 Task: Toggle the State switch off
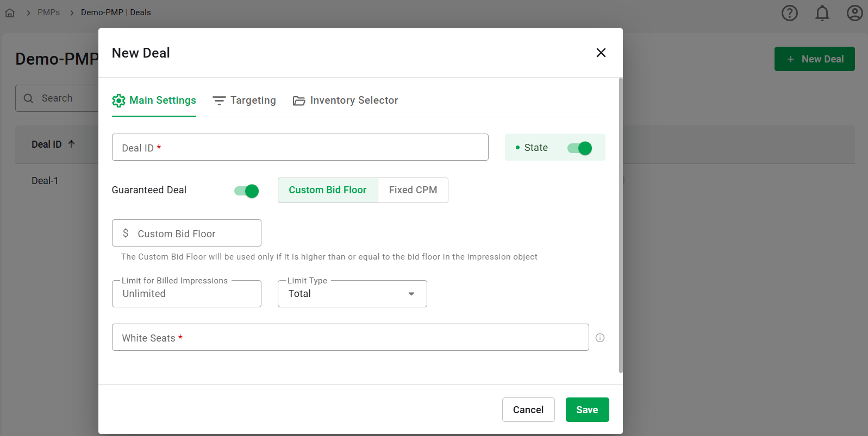pos(579,148)
